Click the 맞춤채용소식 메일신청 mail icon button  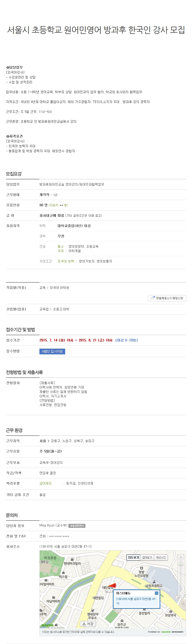coord(167,298)
